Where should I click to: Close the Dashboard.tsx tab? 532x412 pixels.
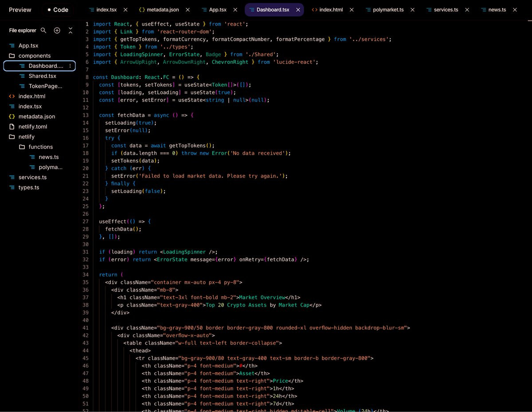pyautogui.click(x=298, y=10)
